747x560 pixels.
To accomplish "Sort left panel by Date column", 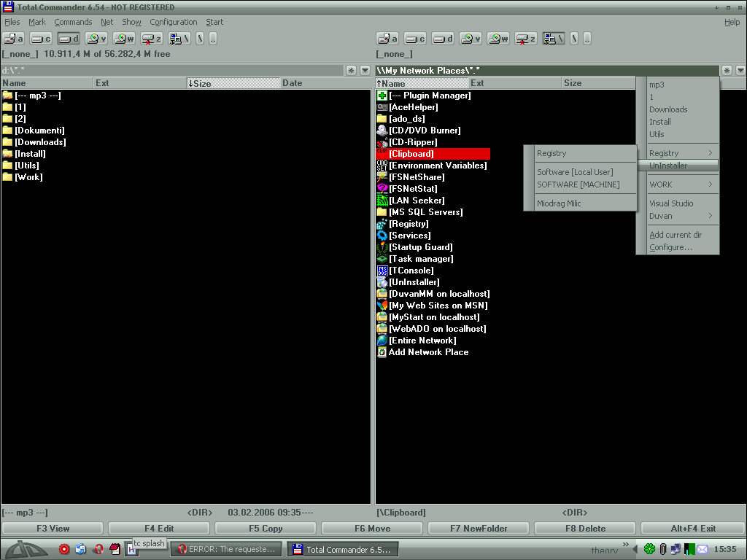I will tap(325, 83).
